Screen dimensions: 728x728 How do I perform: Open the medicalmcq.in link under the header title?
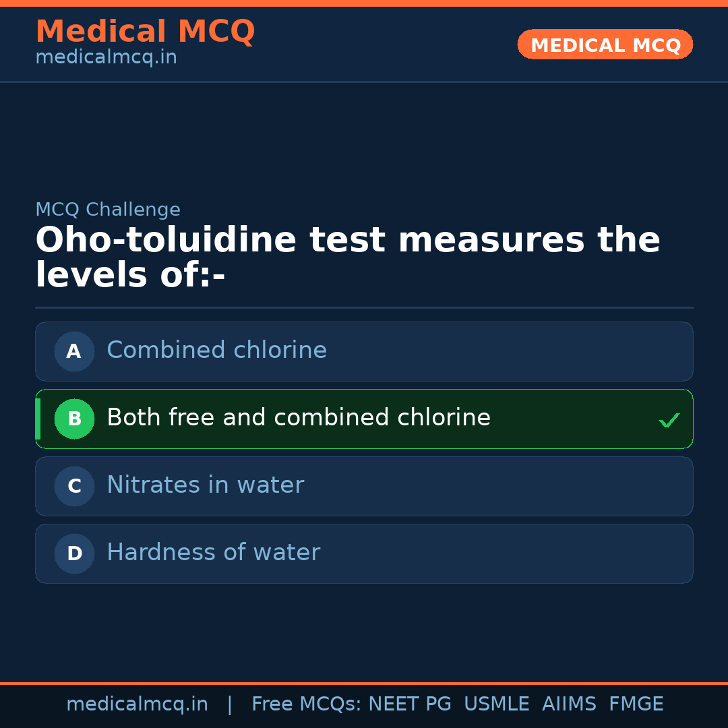[x=106, y=57]
